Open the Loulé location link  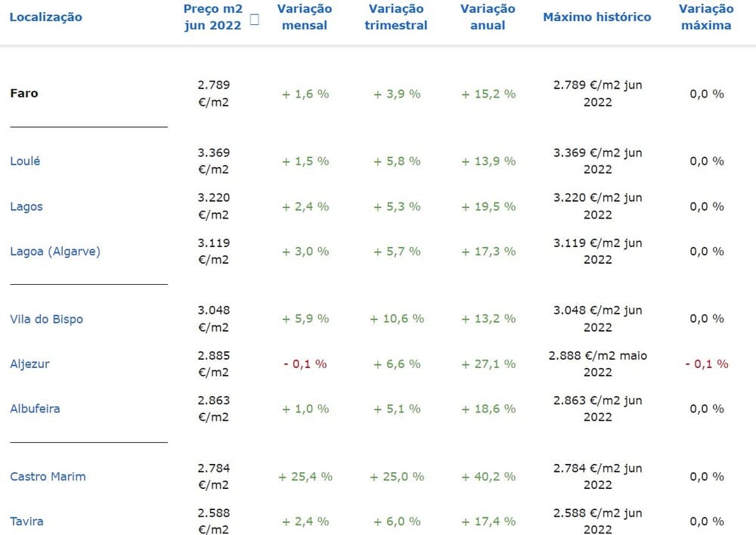pyautogui.click(x=25, y=161)
